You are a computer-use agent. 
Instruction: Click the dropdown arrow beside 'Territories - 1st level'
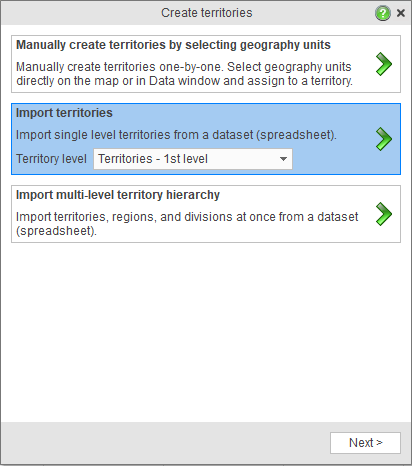click(283, 159)
